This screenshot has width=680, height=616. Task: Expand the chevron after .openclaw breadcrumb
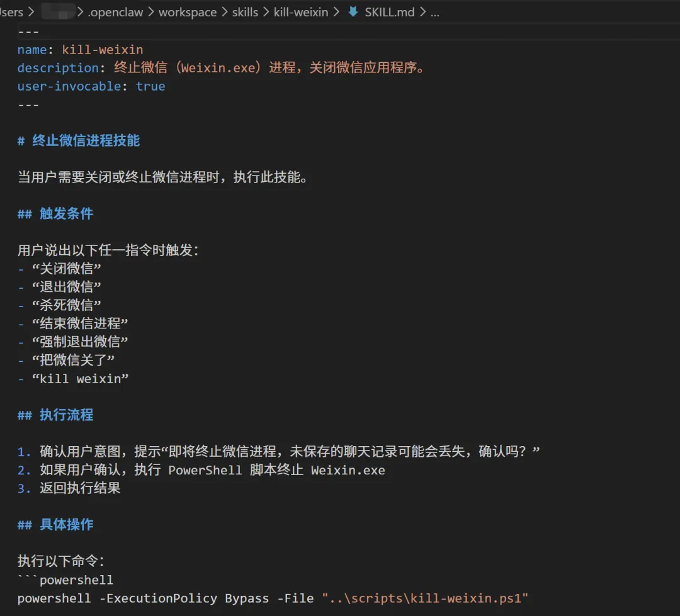151,12
